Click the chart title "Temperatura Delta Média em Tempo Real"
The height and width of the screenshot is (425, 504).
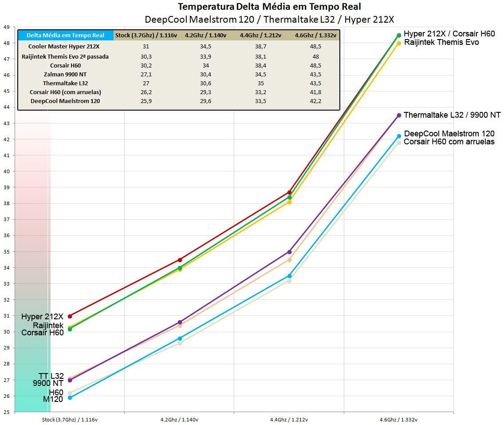(x=269, y=6)
